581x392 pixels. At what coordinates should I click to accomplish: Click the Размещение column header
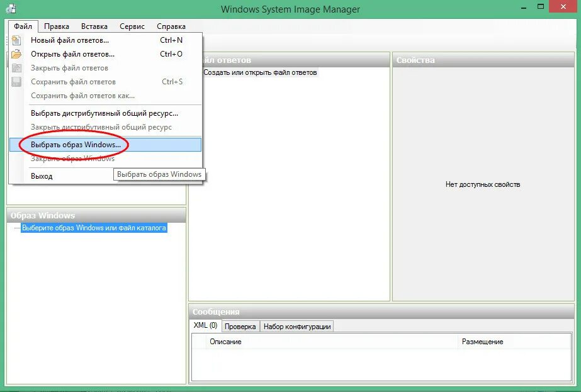tap(514, 342)
